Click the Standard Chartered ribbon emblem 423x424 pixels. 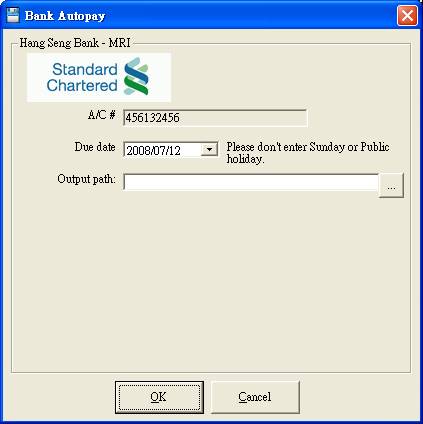136,76
